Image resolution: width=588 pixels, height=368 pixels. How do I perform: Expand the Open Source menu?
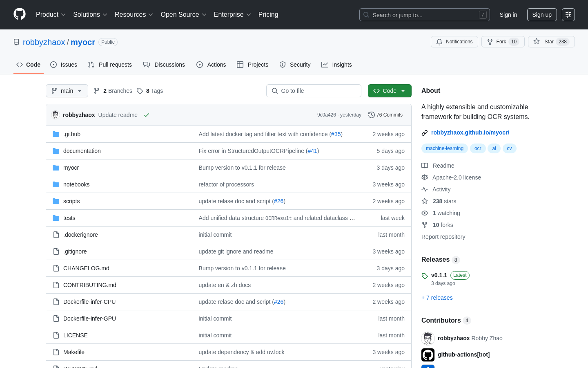[184, 15]
